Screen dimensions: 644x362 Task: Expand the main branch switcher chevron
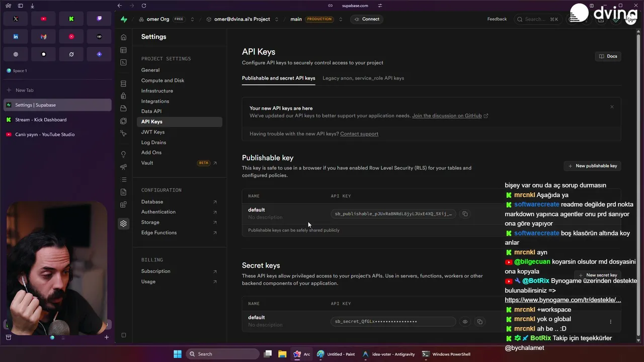341,19
